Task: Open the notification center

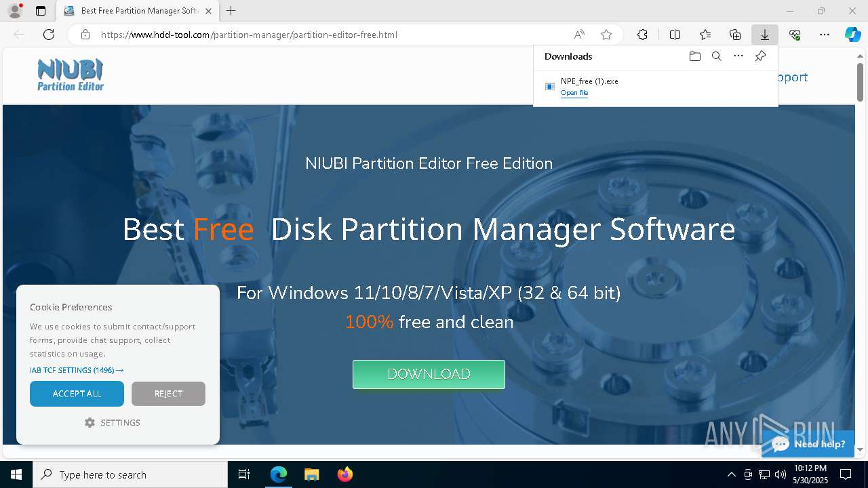Action: [846, 474]
